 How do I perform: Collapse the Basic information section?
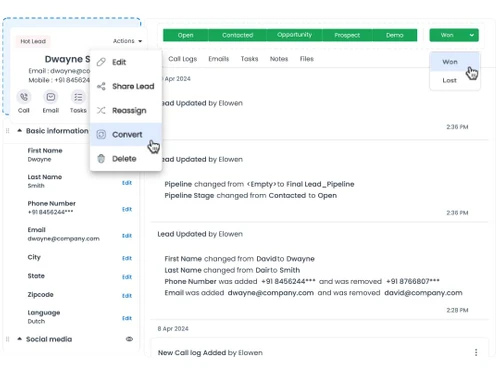(x=20, y=131)
